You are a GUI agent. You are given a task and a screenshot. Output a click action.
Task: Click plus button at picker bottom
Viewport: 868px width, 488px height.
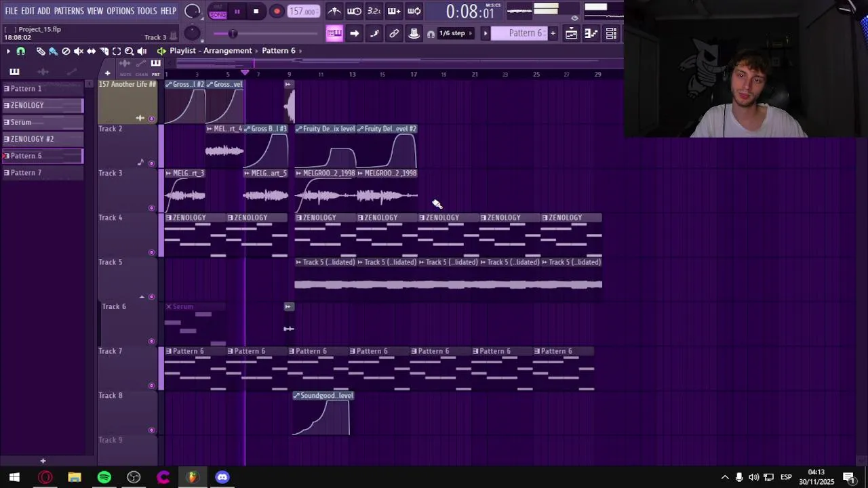click(x=43, y=461)
